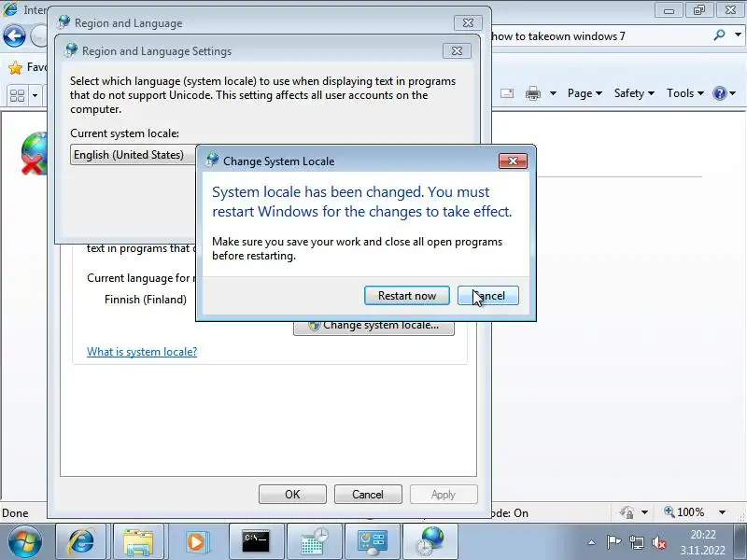
Task: Open the English (United States) locale dropdown
Action: coord(134,155)
